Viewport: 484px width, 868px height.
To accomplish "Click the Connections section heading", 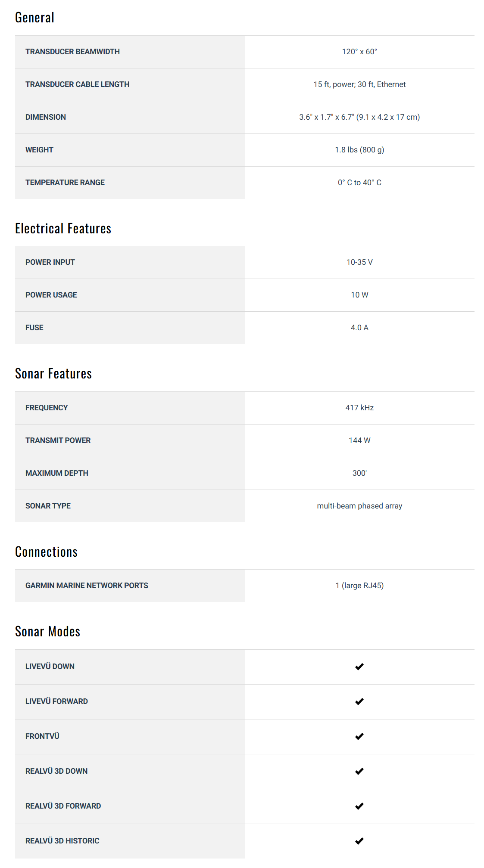I will point(47,552).
